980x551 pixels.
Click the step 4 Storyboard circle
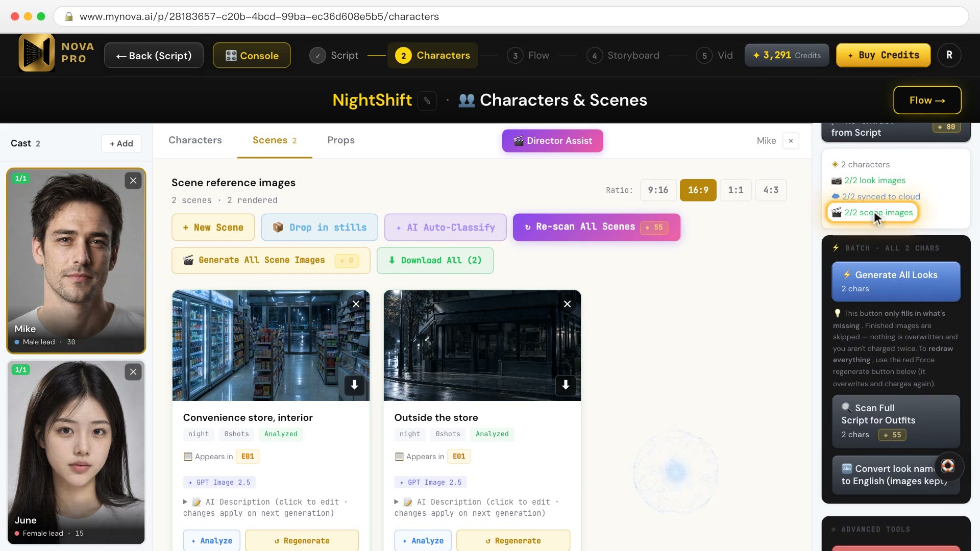click(x=594, y=56)
